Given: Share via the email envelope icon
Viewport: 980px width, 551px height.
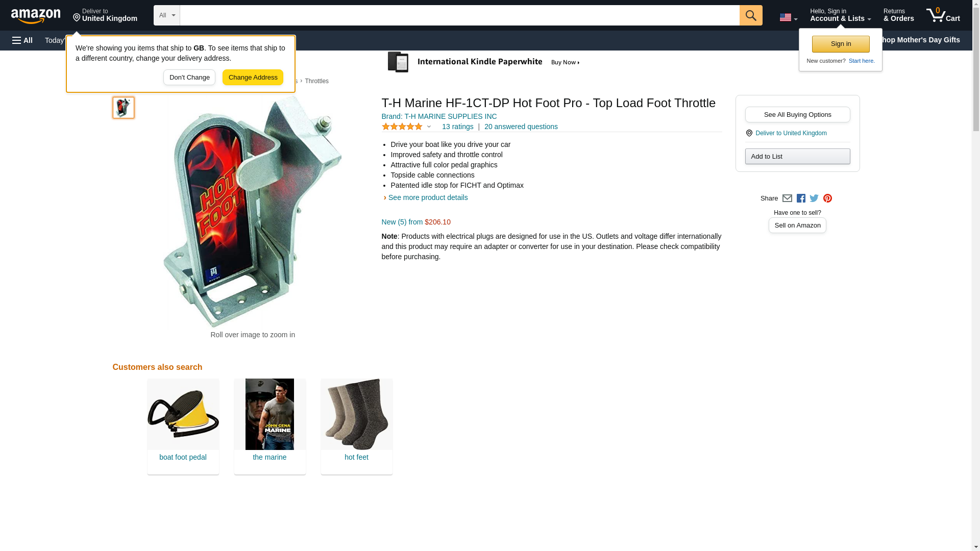Looking at the screenshot, I should [x=787, y=198].
